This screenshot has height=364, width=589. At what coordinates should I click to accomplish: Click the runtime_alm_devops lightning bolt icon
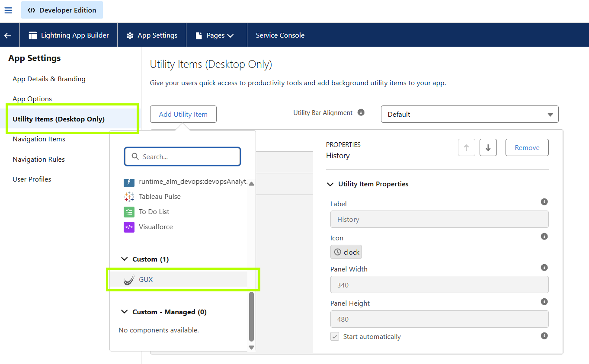coord(129,182)
